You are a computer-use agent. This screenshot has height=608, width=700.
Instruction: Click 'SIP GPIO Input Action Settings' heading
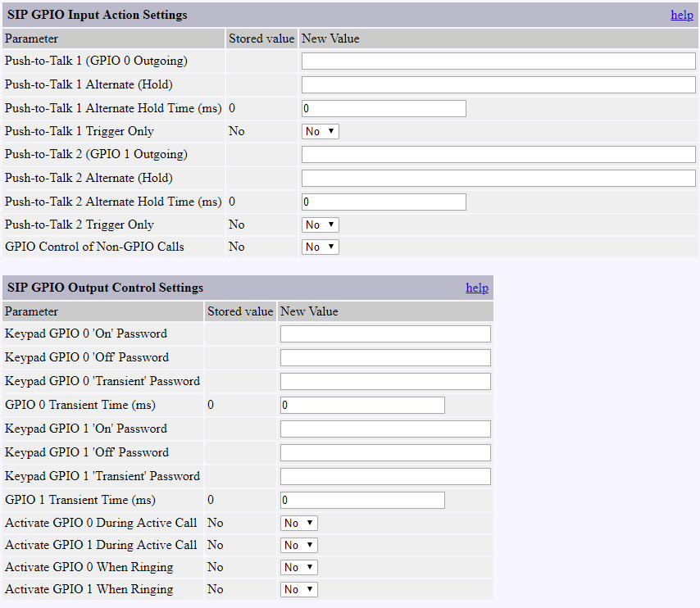98,15
